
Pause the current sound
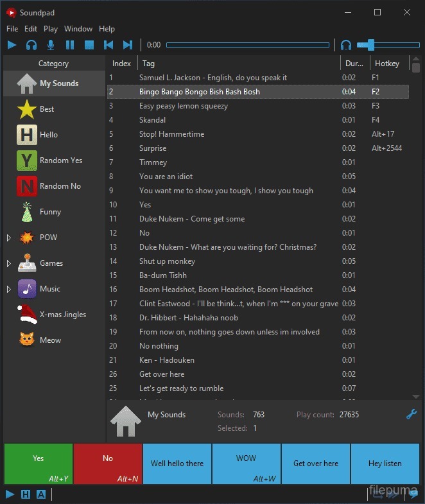click(x=70, y=45)
